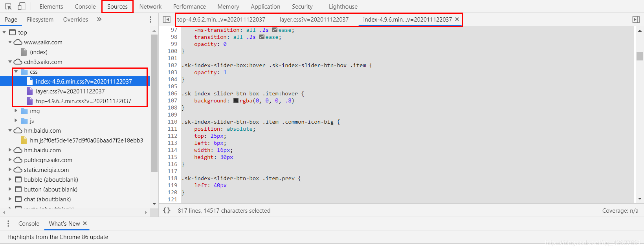
Task: Click the code editor scrollbar up arrow
Action: tap(640, 30)
